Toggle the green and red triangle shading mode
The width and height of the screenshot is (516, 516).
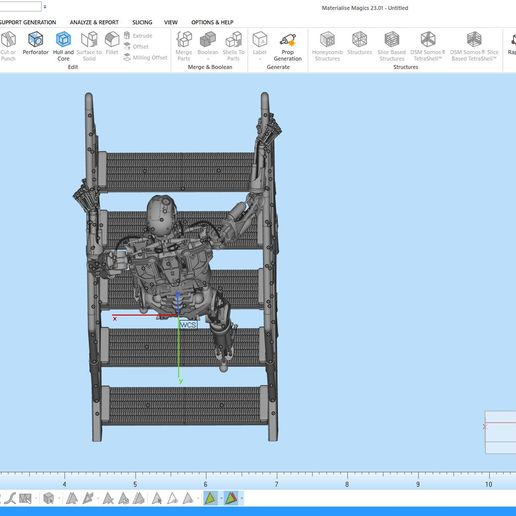click(x=231, y=498)
